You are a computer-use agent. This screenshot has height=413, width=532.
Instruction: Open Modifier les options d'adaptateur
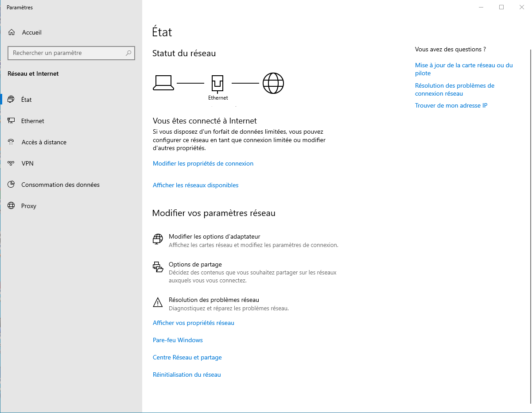coord(245,240)
